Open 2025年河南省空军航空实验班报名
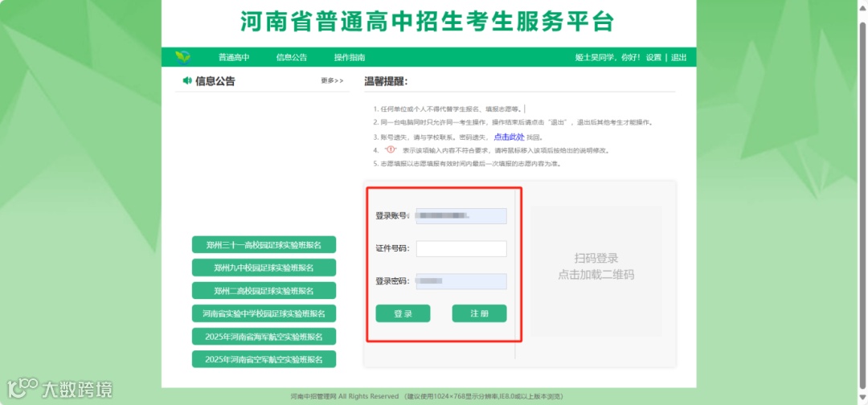Viewport: 868px width, 405px height. 264,359
